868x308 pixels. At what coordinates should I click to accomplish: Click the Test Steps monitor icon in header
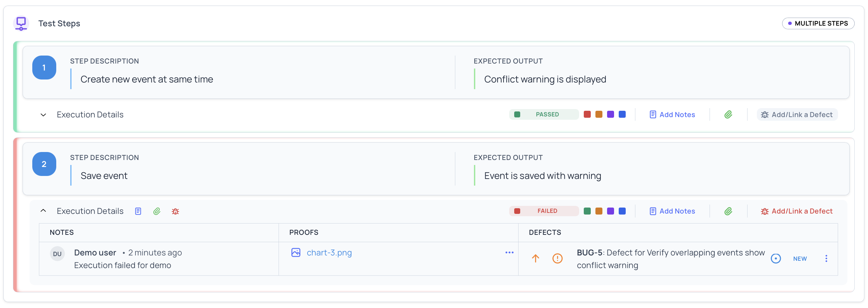click(21, 23)
